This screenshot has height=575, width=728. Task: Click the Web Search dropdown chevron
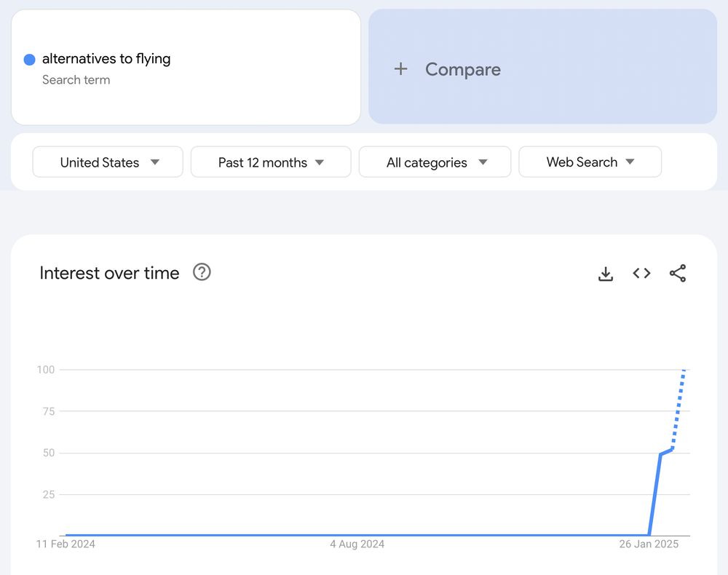[631, 162]
